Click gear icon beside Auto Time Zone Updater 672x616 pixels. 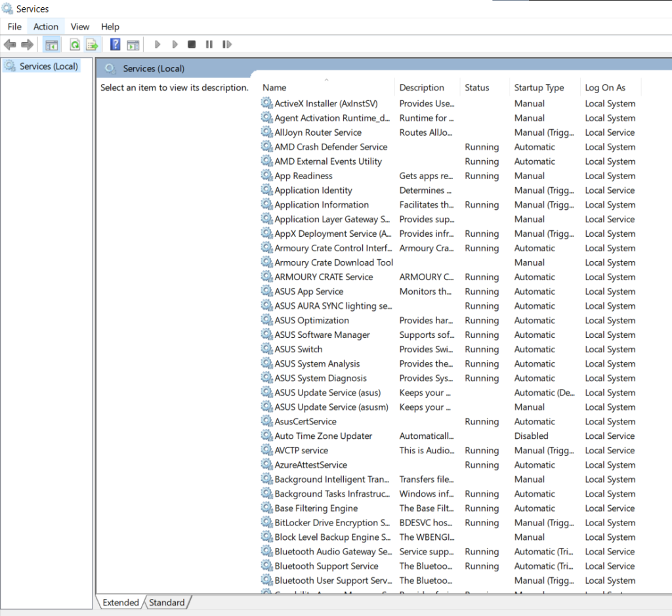267,436
